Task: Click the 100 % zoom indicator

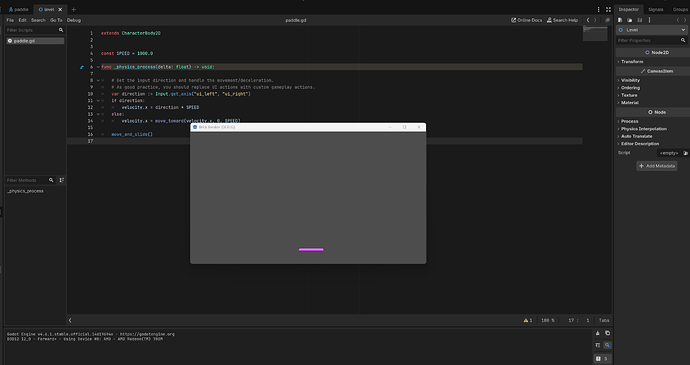Action: point(547,321)
